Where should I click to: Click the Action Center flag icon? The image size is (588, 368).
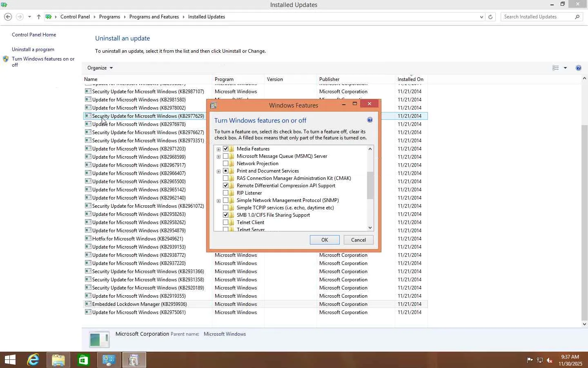pos(530,360)
